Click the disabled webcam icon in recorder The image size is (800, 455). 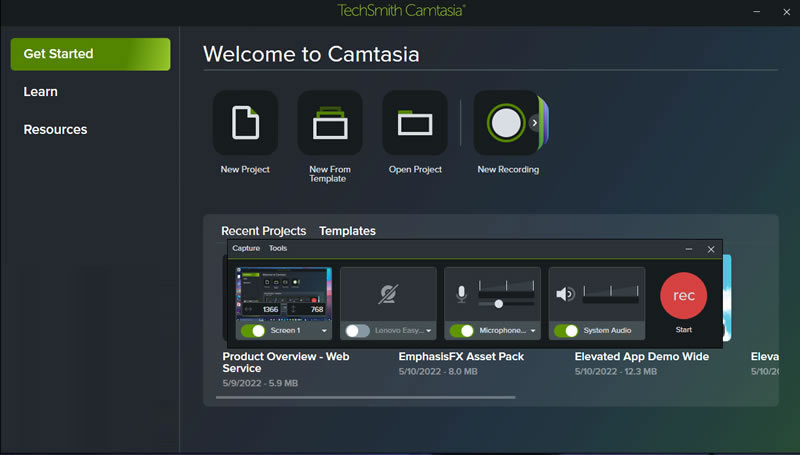[388, 294]
